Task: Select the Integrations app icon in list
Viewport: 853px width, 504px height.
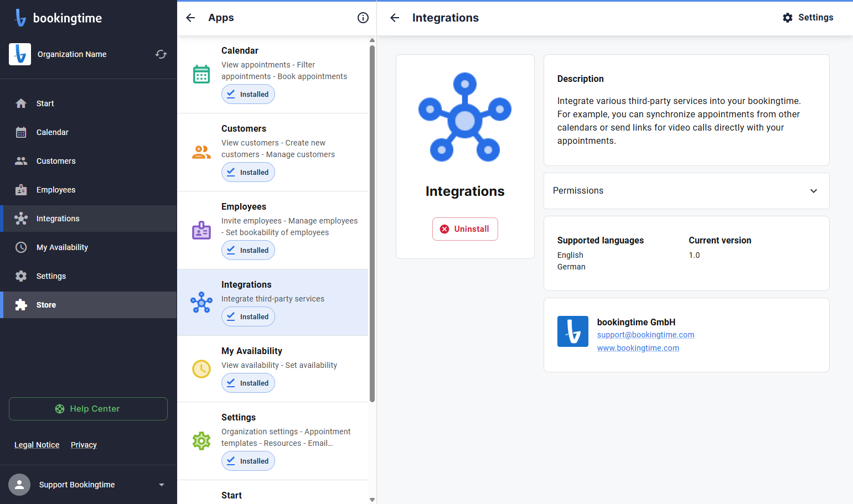Action: tap(201, 302)
